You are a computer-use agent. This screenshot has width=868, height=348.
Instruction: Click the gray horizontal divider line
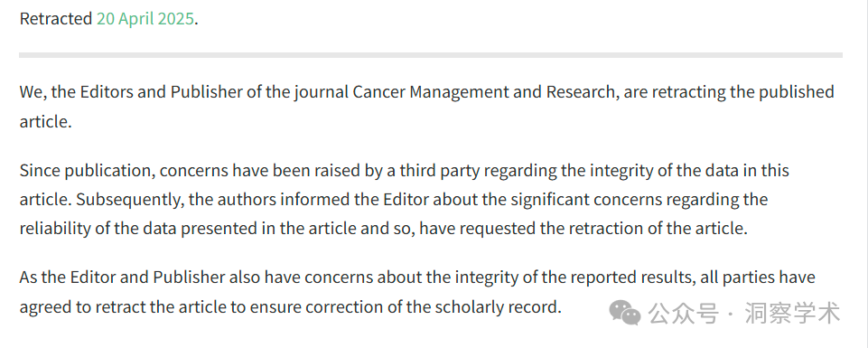coord(431,55)
